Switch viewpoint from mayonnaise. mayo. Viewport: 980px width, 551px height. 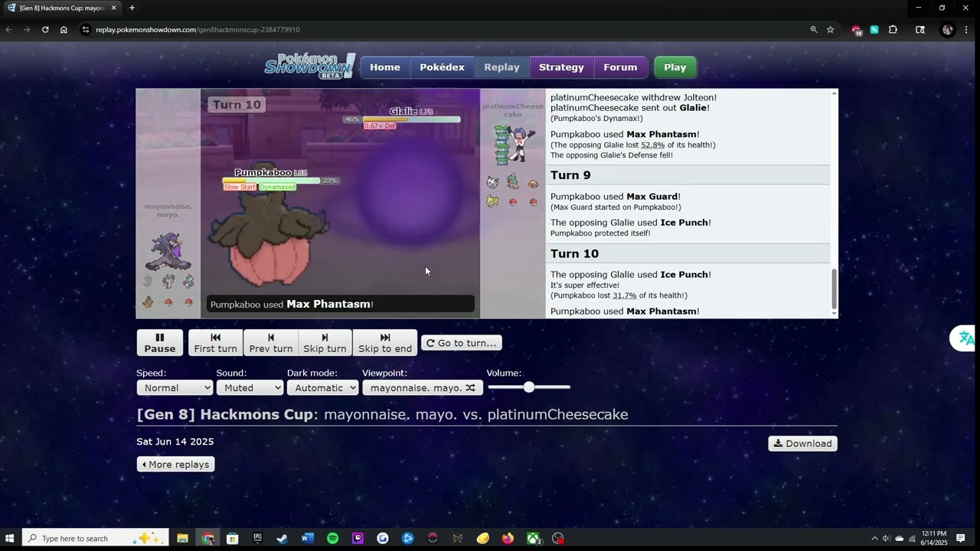[423, 388]
